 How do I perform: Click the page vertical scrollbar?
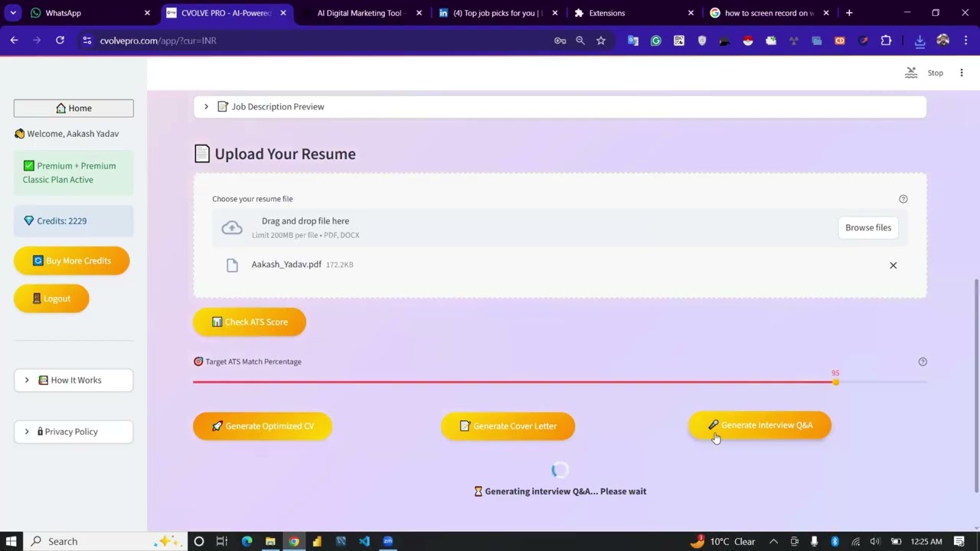click(976, 386)
